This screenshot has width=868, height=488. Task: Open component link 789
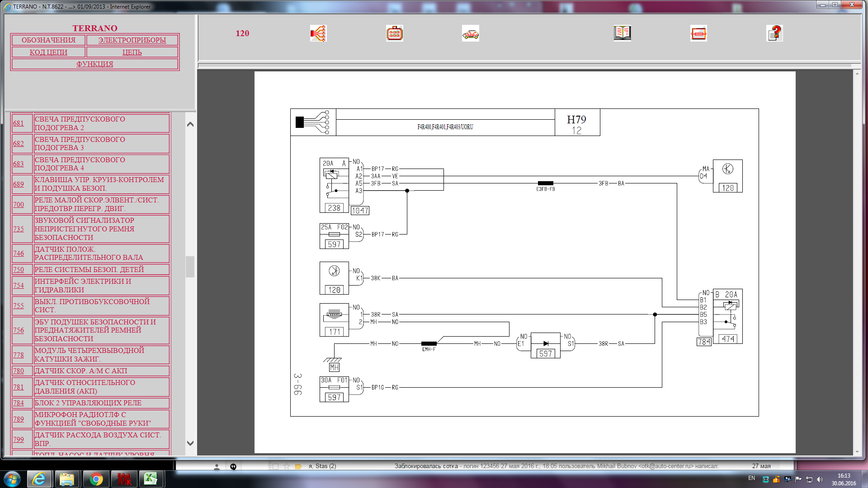click(19, 419)
